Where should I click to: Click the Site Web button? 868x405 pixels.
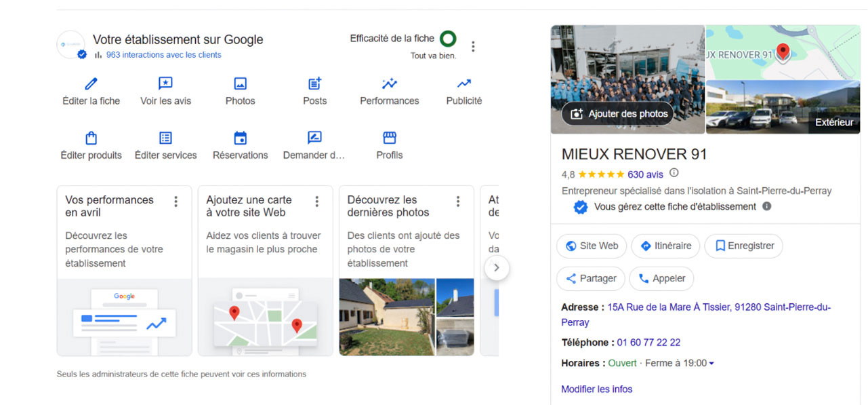coord(592,246)
